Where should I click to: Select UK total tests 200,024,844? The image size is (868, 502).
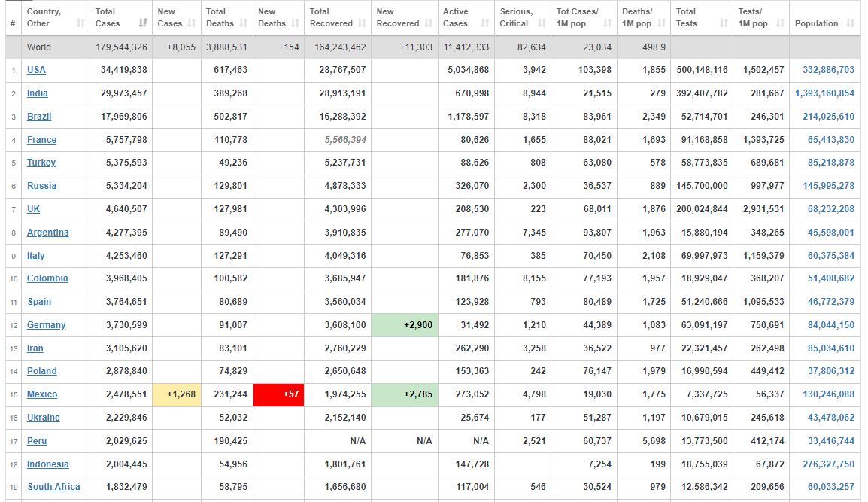pyautogui.click(x=702, y=209)
